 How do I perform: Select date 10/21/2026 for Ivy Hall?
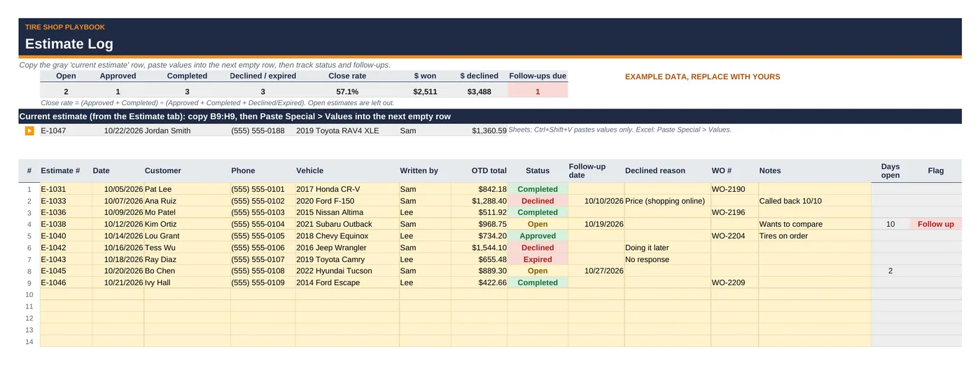tap(118, 282)
